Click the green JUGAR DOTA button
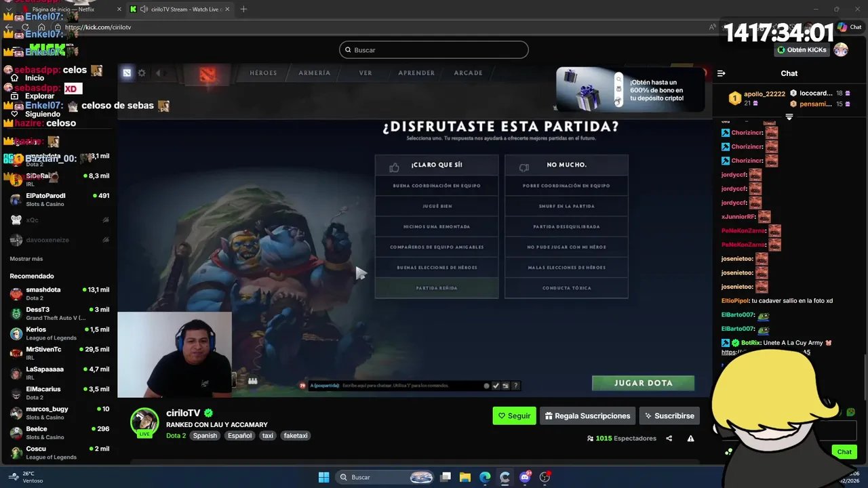868x488 pixels. pyautogui.click(x=643, y=383)
